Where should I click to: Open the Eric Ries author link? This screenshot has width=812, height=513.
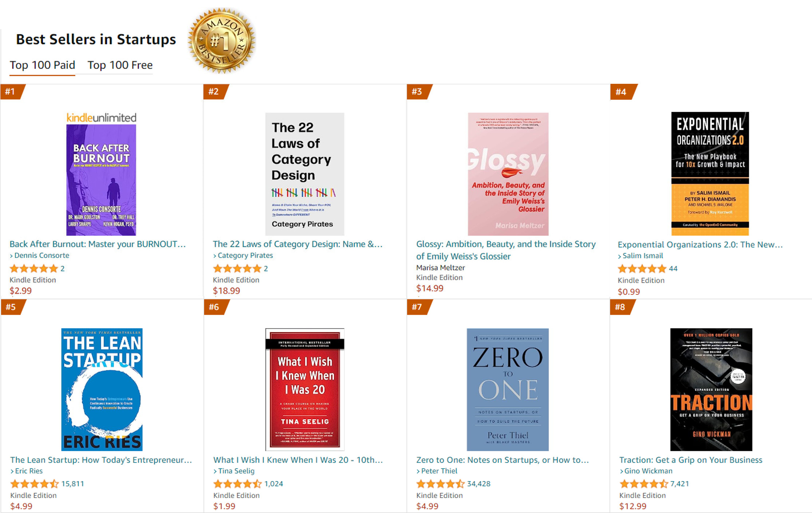(29, 471)
